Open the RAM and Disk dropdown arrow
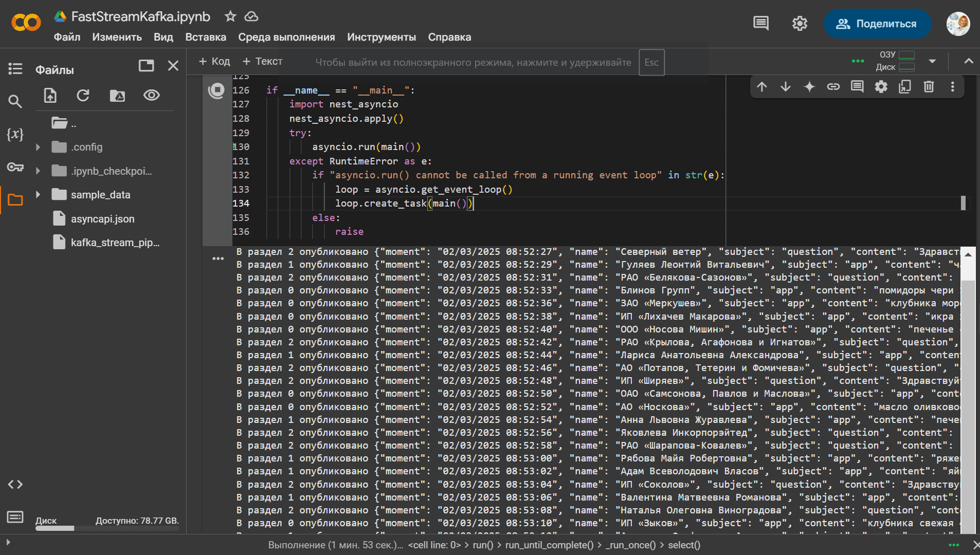 pyautogui.click(x=932, y=61)
